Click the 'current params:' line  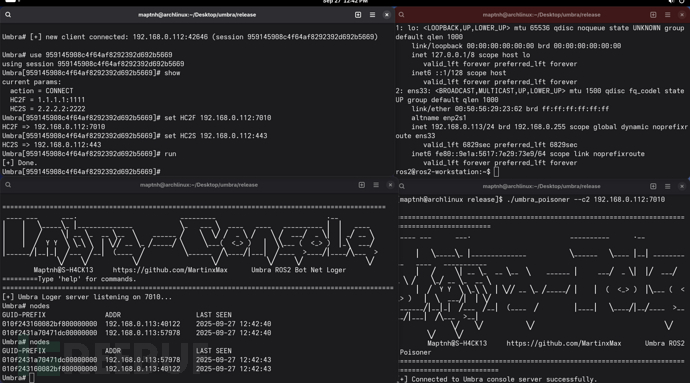click(x=32, y=82)
